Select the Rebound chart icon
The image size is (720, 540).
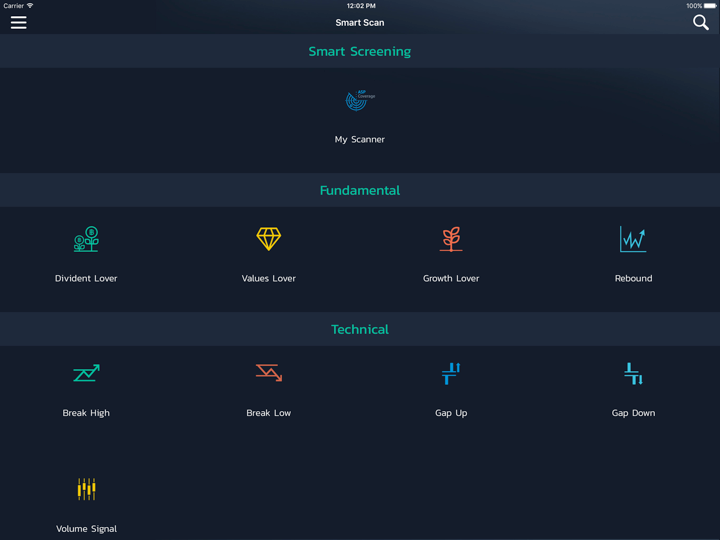pyautogui.click(x=633, y=239)
